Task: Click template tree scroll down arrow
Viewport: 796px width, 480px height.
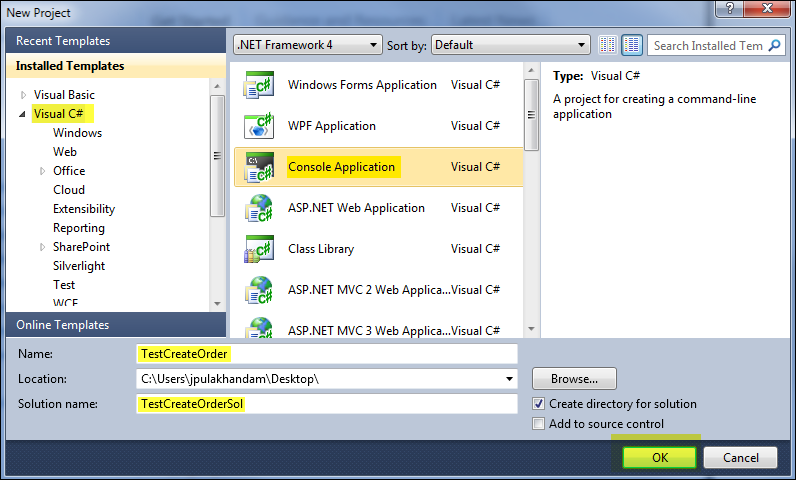Action: click(x=217, y=303)
